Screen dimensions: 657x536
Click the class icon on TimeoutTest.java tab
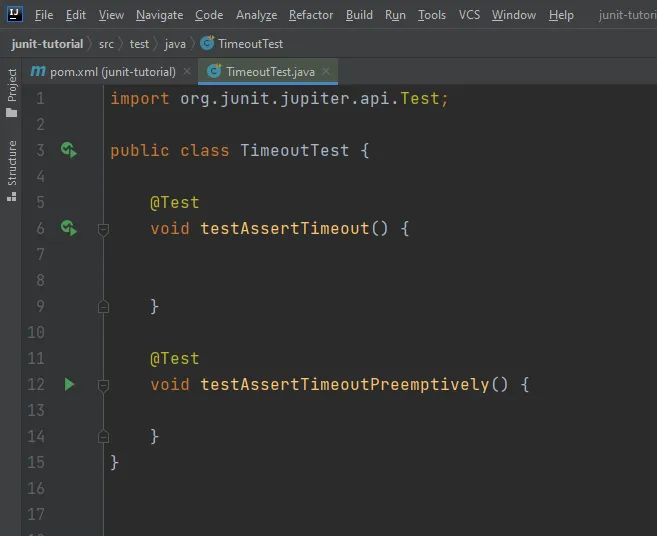click(214, 71)
